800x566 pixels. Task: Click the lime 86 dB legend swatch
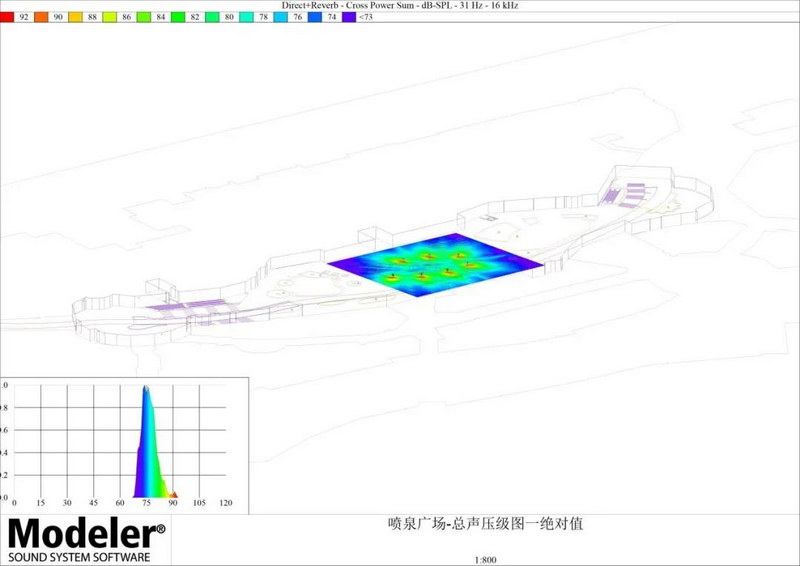point(109,17)
